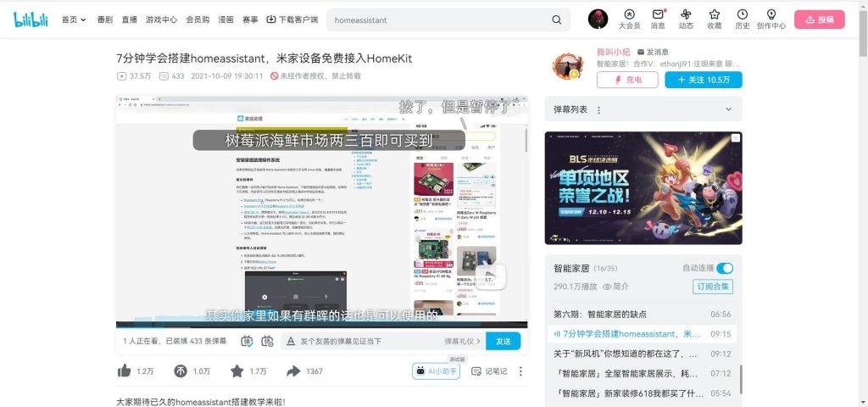Toggle 自动连播 switch
This screenshot has height=407, width=868.
pos(725,268)
